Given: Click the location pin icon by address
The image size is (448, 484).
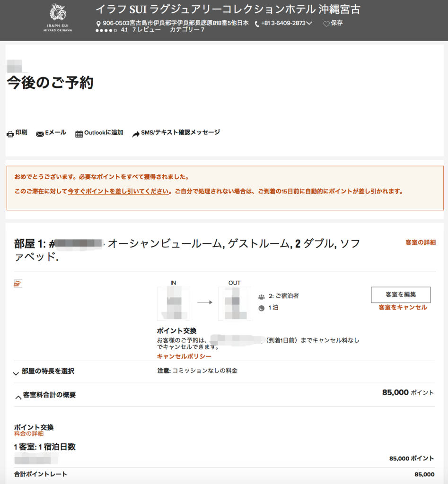Looking at the screenshot, I should (98, 24).
